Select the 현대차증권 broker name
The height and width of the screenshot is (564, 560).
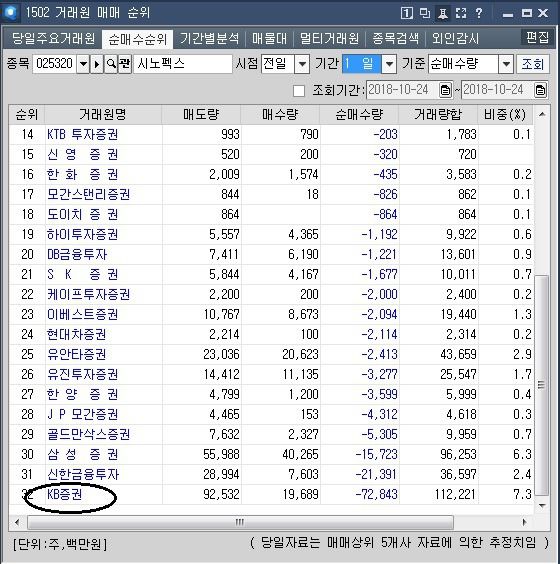click(x=76, y=334)
